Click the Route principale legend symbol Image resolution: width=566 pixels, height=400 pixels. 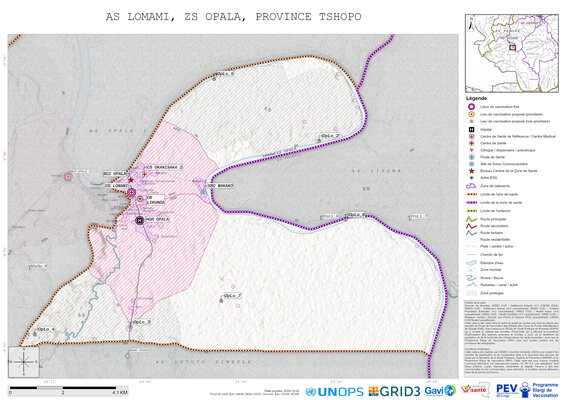point(471,219)
